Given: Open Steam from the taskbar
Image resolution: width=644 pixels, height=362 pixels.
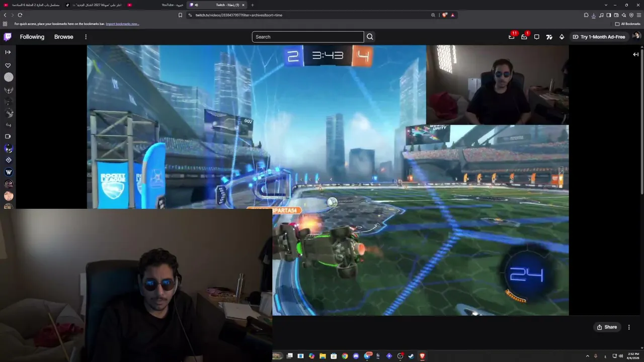Looking at the screenshot, I should coord(411,356).
